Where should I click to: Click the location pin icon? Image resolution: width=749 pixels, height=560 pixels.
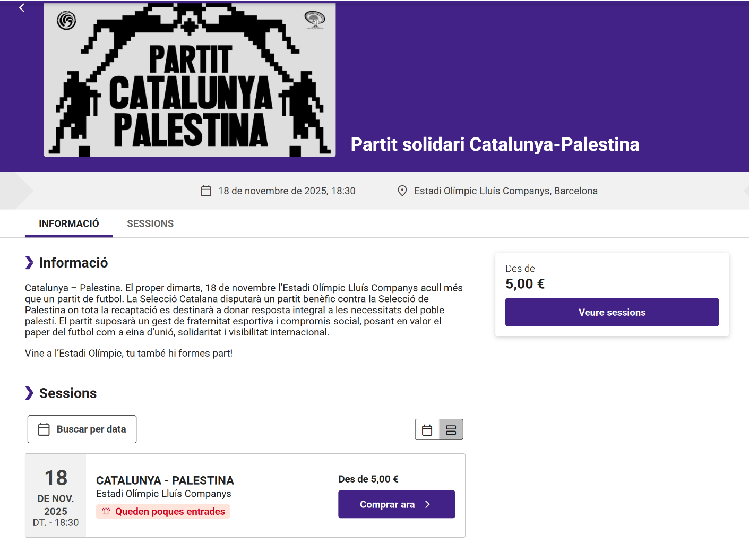click(402, 191)
